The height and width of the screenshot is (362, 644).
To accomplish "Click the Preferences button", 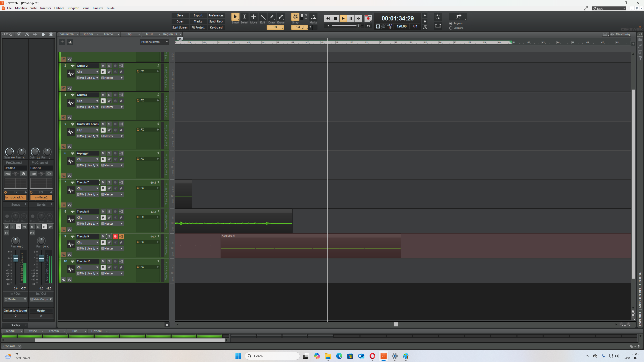I will tap(216, 15).
